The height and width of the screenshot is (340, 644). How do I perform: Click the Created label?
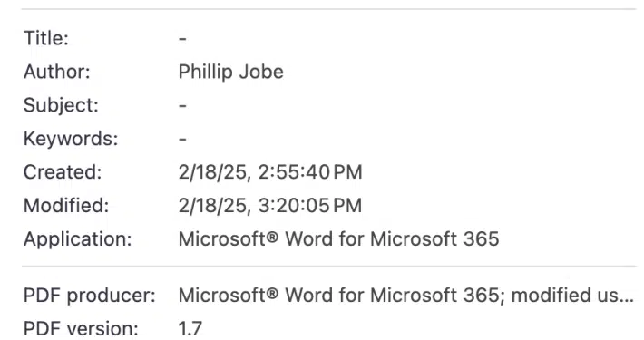pos(63,172)
